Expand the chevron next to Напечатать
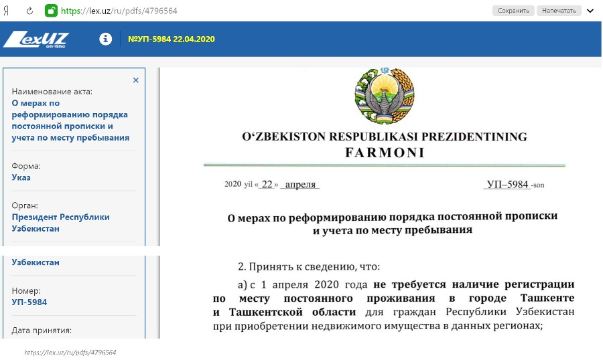This screenshot has width=603, height=364. tap(590, 11)
